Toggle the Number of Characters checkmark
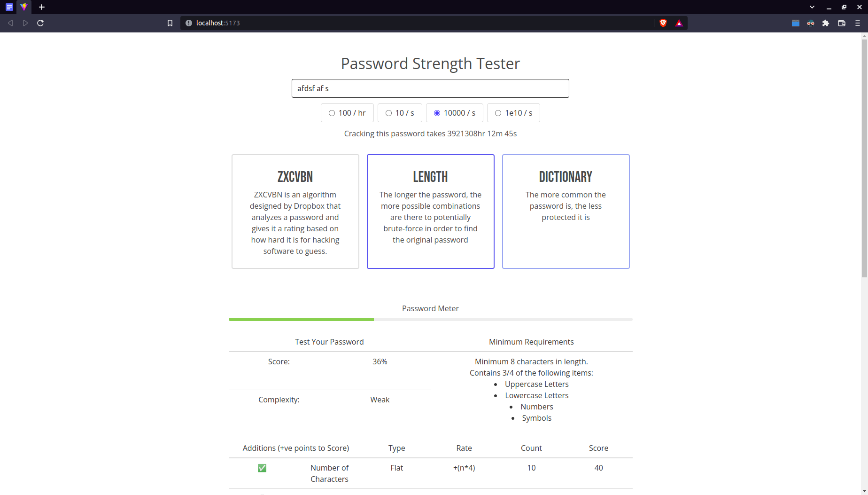This screenshot has height=495, width=868. coord(262,468)
